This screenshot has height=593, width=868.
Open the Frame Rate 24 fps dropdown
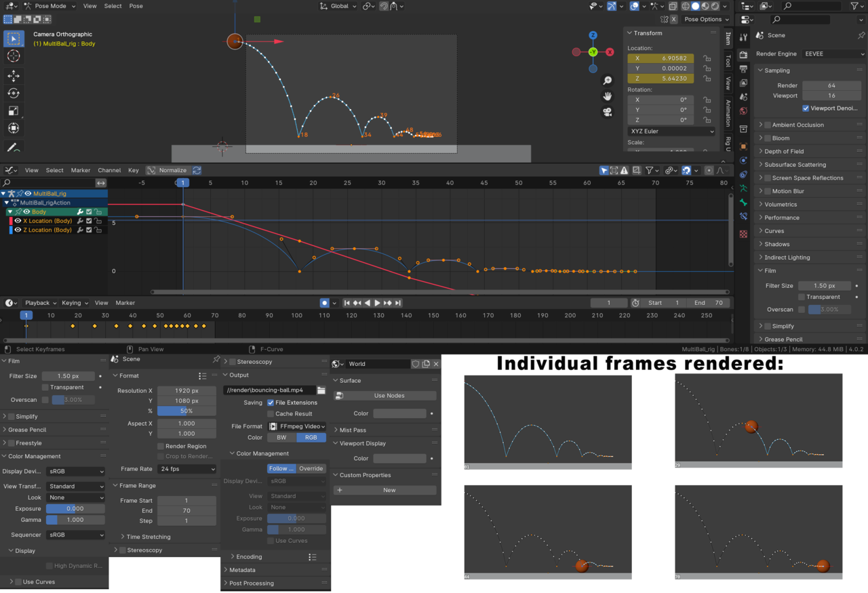(186, 469)
